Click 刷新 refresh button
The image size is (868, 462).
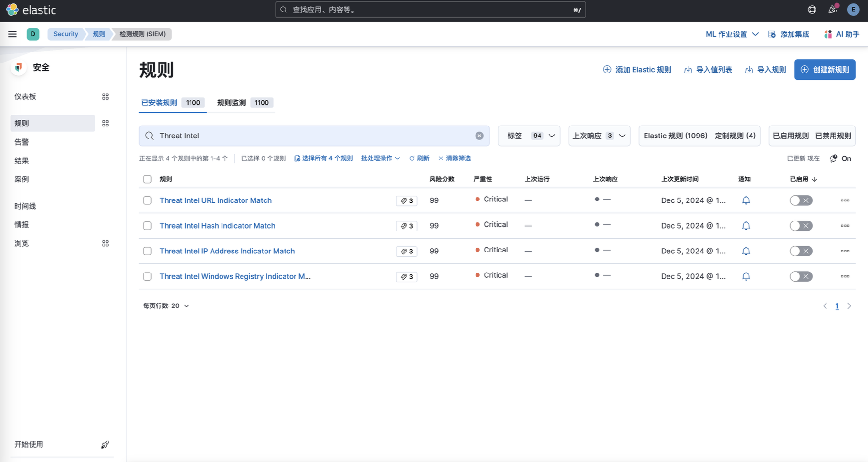(x=419, y=158)
